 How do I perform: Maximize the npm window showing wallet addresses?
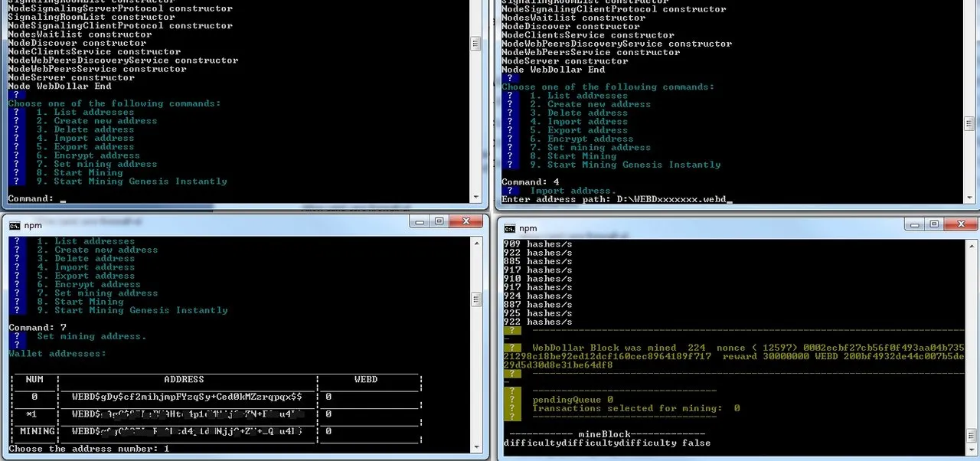point(439,221)
